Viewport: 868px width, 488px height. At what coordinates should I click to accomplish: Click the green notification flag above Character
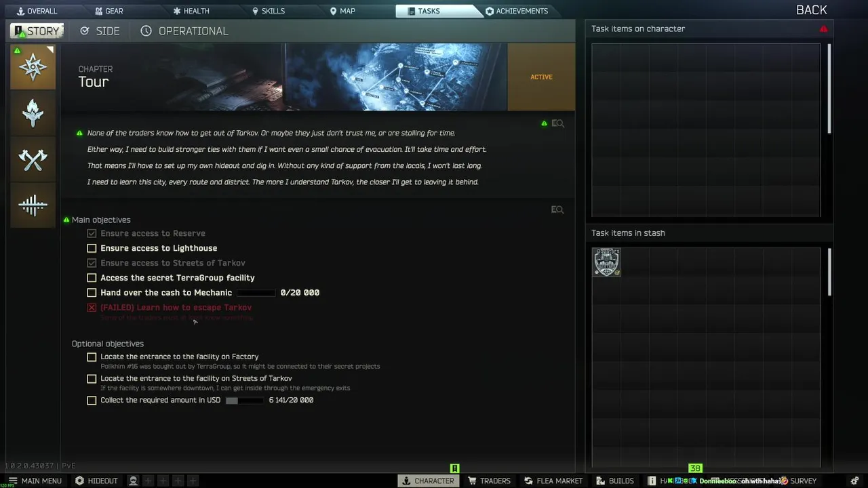[455, 468]
